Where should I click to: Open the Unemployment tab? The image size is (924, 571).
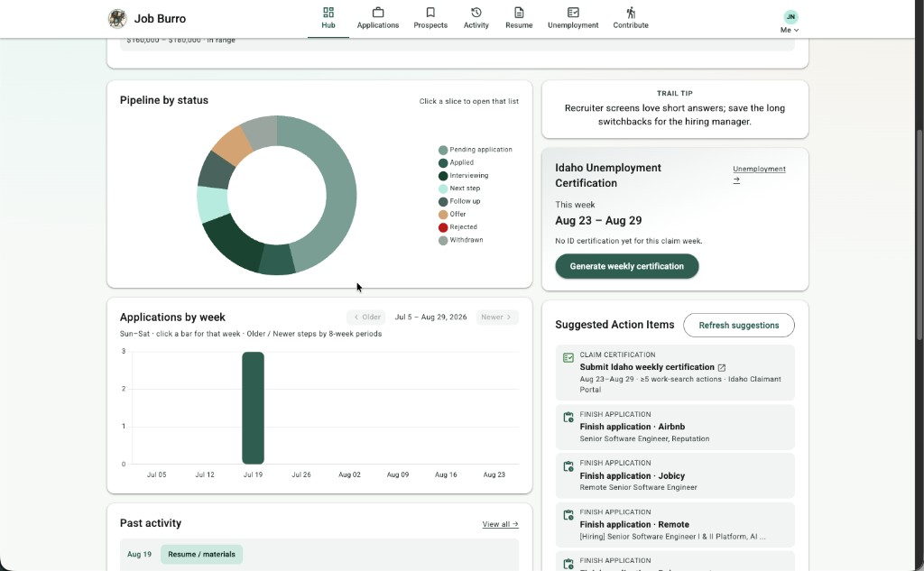[573, 18]
